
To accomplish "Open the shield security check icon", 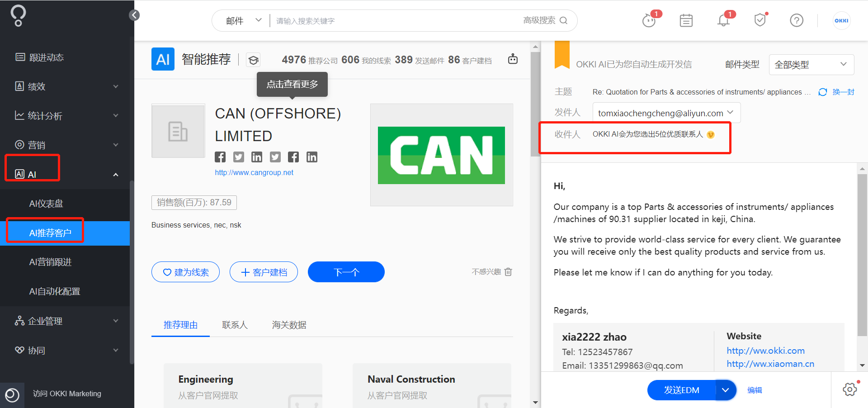I will (x=760, y=20).
